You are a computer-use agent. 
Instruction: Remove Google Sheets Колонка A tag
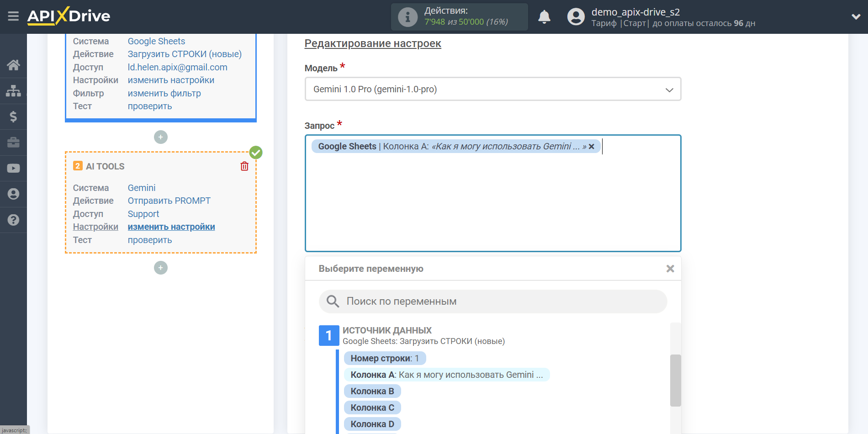click(592, 146)
